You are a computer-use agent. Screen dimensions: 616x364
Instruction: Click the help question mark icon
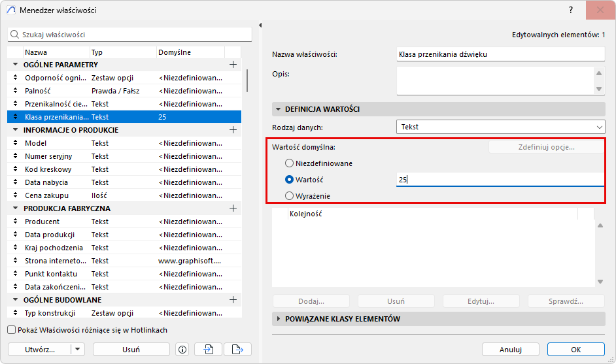tap(571, 10)
